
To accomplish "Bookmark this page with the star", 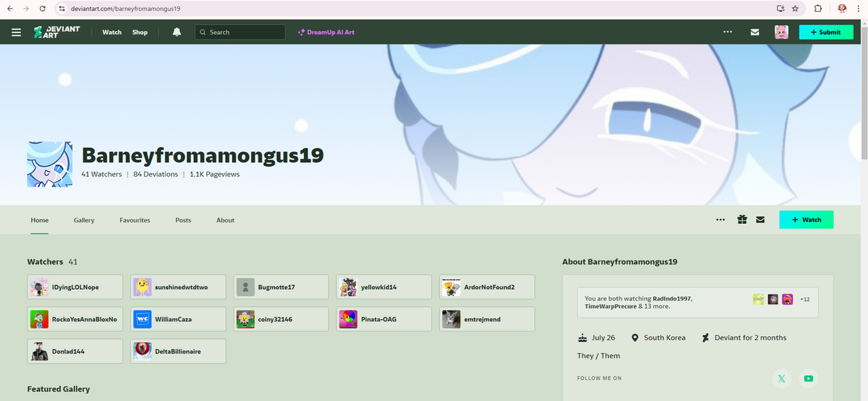I will pyautogui.click(x=795, y=8).
